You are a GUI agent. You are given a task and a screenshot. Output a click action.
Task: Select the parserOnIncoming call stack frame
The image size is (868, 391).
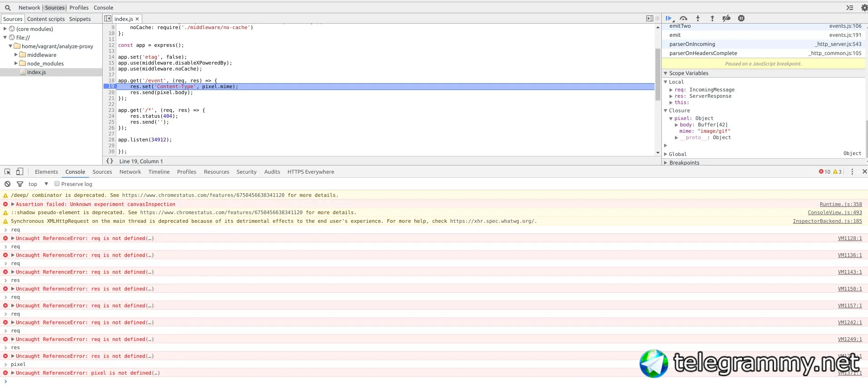pyautogui.click(x=764, y=44)
